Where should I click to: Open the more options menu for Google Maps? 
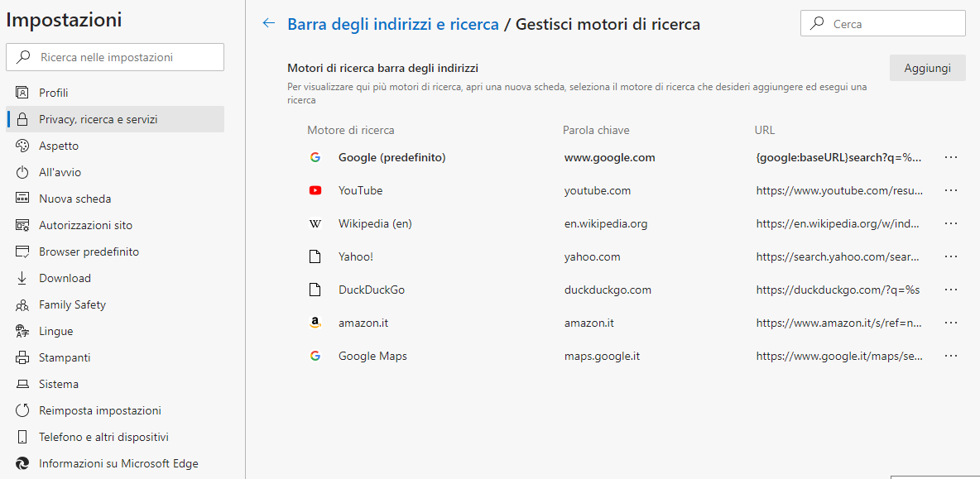point(951,356)
